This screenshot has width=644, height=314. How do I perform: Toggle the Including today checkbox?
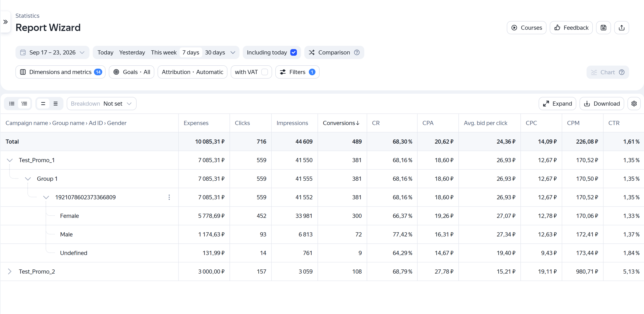(294, 52)
